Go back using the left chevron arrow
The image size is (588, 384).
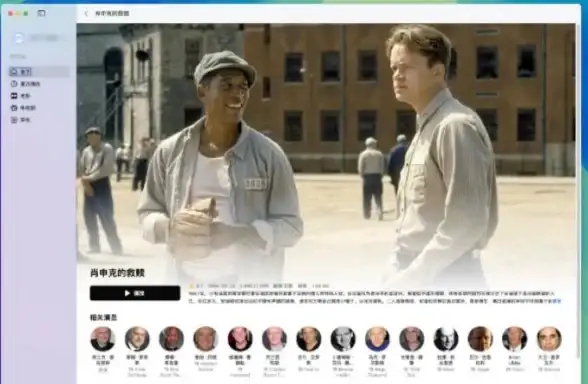(86, 14)
